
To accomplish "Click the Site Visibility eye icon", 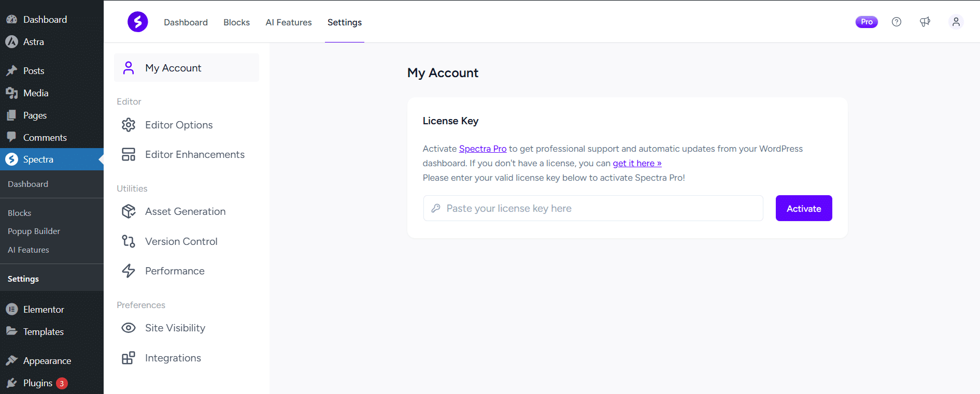I will (129, 328).
